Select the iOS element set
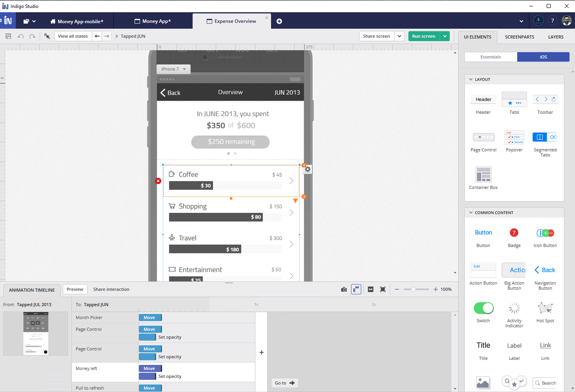The width and height of the screenshot is (575, 392). (543, 57)
